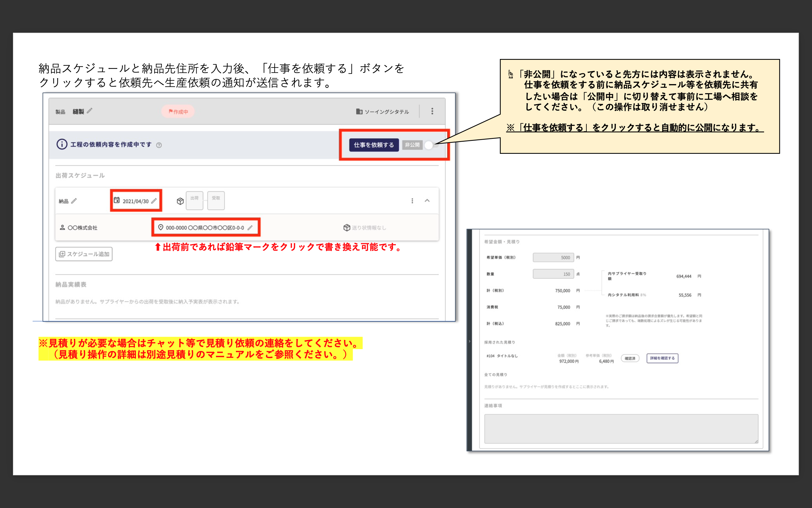Click the info icon before 工程の依頼内容を作成中です
Viewport: 812px width, 508px height.
[62, 144]
